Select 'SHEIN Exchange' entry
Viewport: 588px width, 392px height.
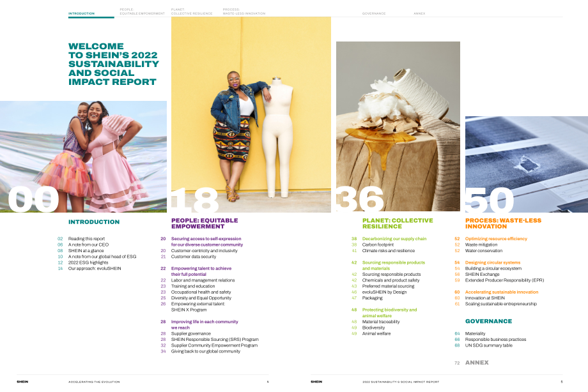point(483,275)
